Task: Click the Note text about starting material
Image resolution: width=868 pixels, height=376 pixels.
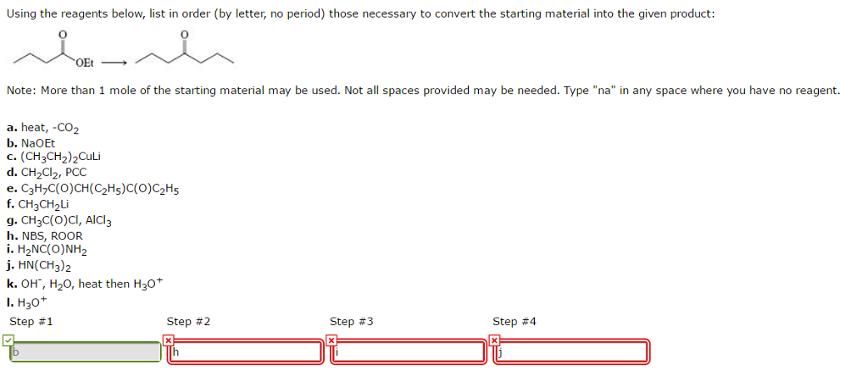Action: pos(422,90)
